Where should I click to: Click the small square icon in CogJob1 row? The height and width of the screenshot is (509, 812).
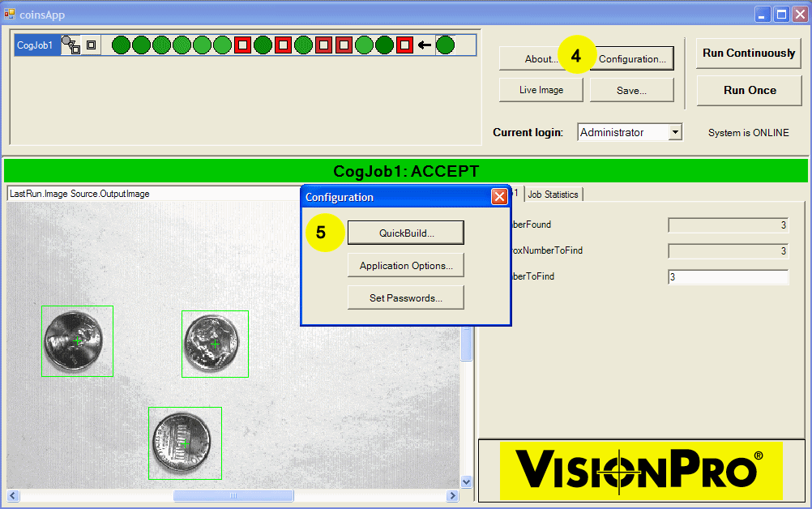pyautogui.click(x=92, y=45)
